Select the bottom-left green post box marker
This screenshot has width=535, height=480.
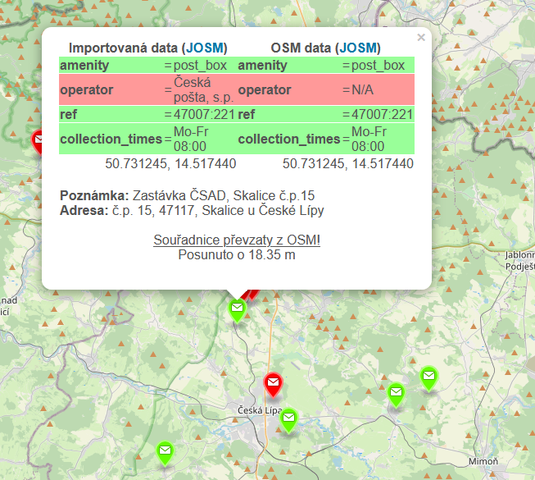pyautogui.click(x=165, y=454)
